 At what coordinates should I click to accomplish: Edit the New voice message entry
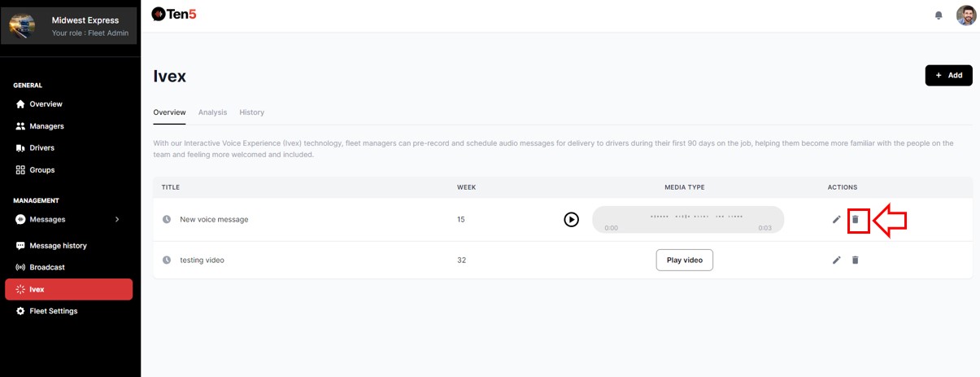(837, 220)
